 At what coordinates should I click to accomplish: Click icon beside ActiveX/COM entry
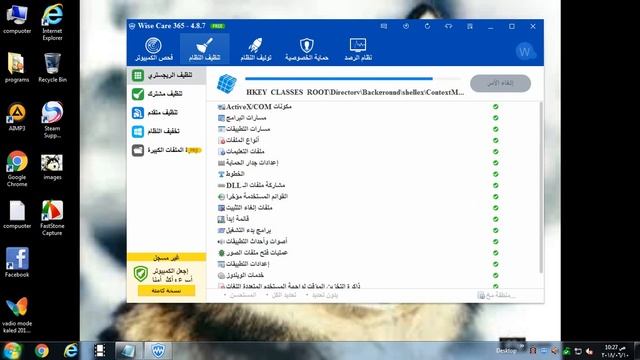pos(221,107)
